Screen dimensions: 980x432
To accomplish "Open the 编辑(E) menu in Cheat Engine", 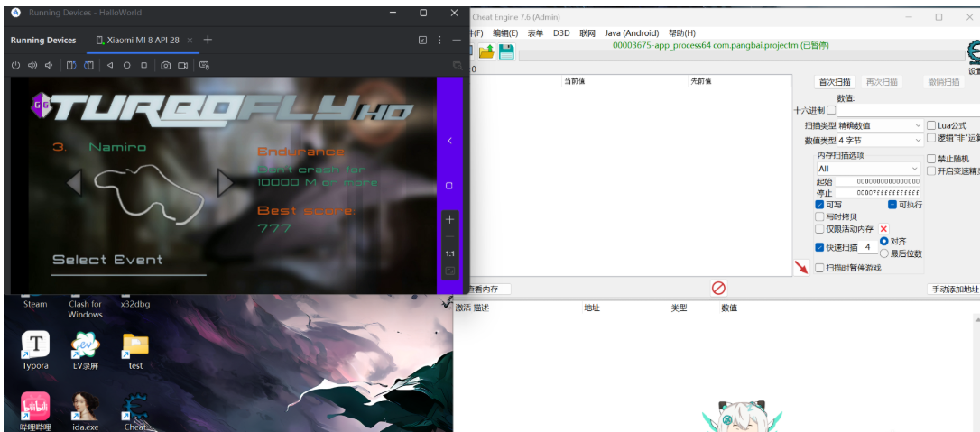I will tap(505, 33).
